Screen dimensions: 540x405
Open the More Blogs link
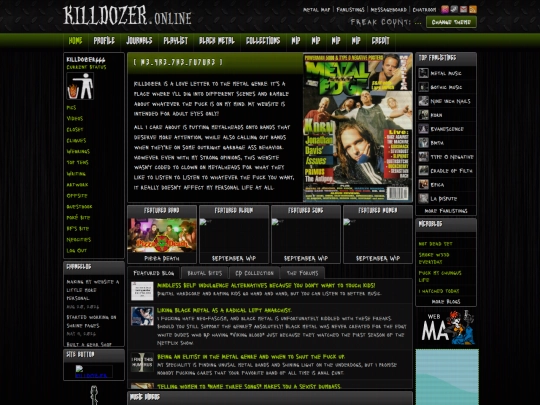tap(446, 301)
